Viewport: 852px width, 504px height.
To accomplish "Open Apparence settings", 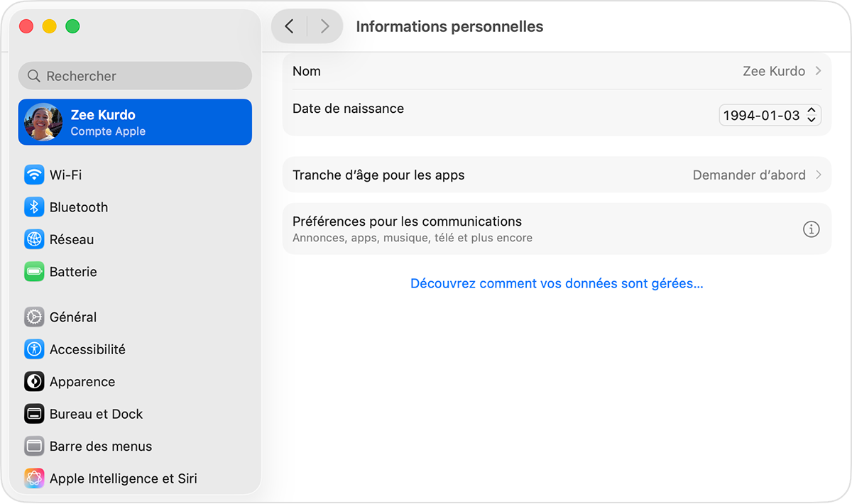I will coord(82,381).
